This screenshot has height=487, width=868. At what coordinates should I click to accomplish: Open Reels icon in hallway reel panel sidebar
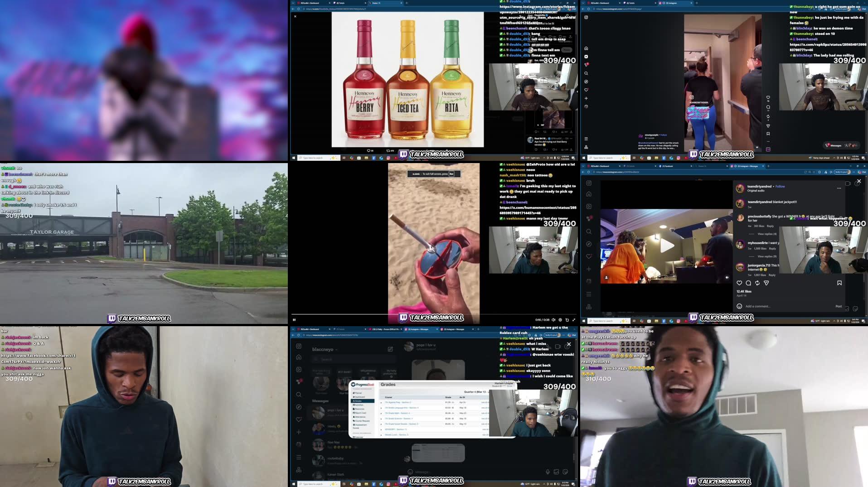coord(586,57)
